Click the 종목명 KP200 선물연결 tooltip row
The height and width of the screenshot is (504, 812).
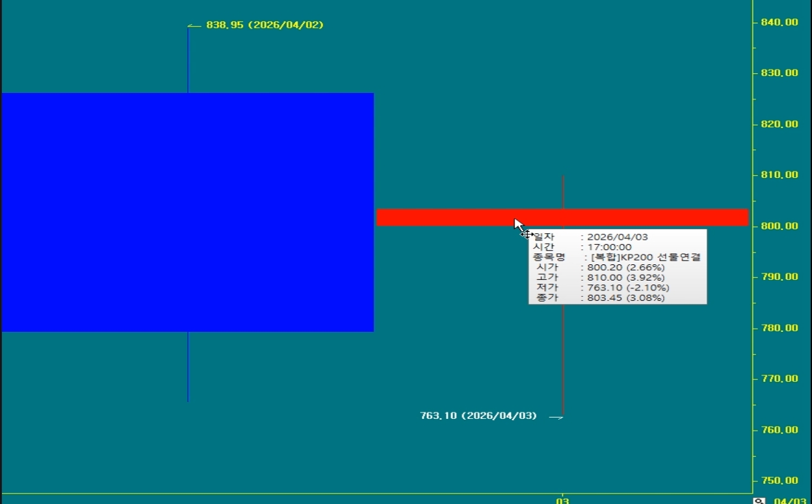click(x=616, y=257)
